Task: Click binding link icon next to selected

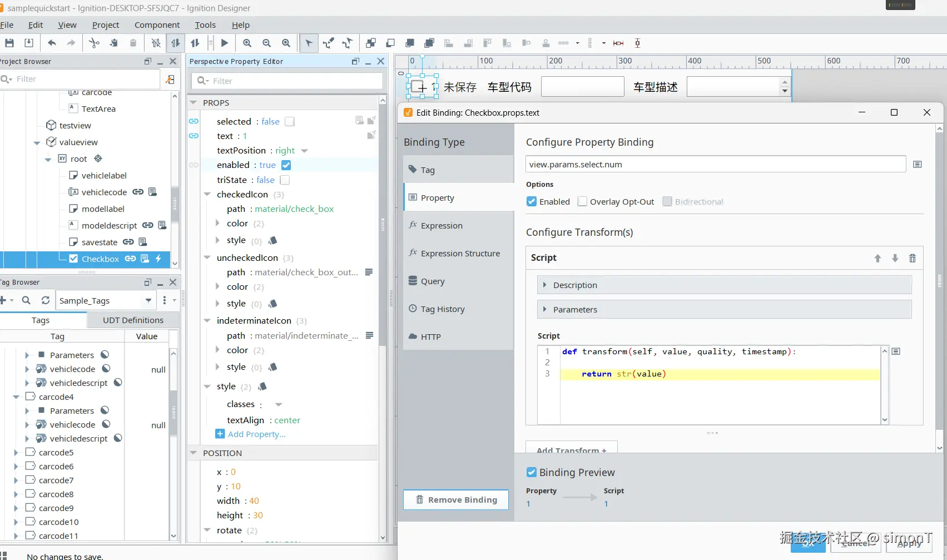Action: point(194,121)
